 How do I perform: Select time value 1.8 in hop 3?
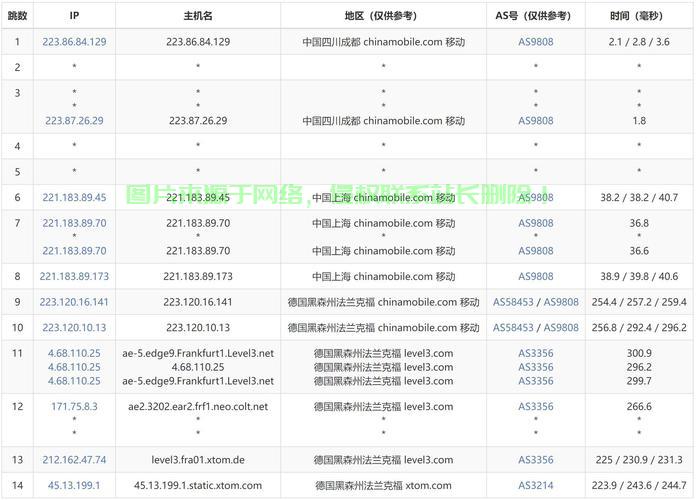pyautogui.click(x=639, y=120)
